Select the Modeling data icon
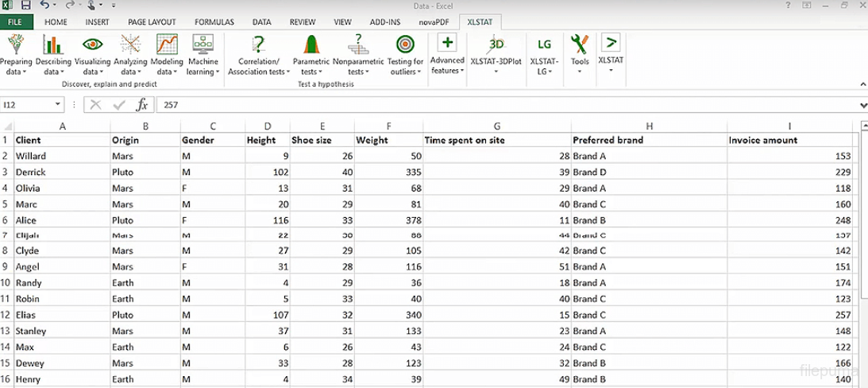This screenshot has height=388, width=868. (x=167, y=45)
